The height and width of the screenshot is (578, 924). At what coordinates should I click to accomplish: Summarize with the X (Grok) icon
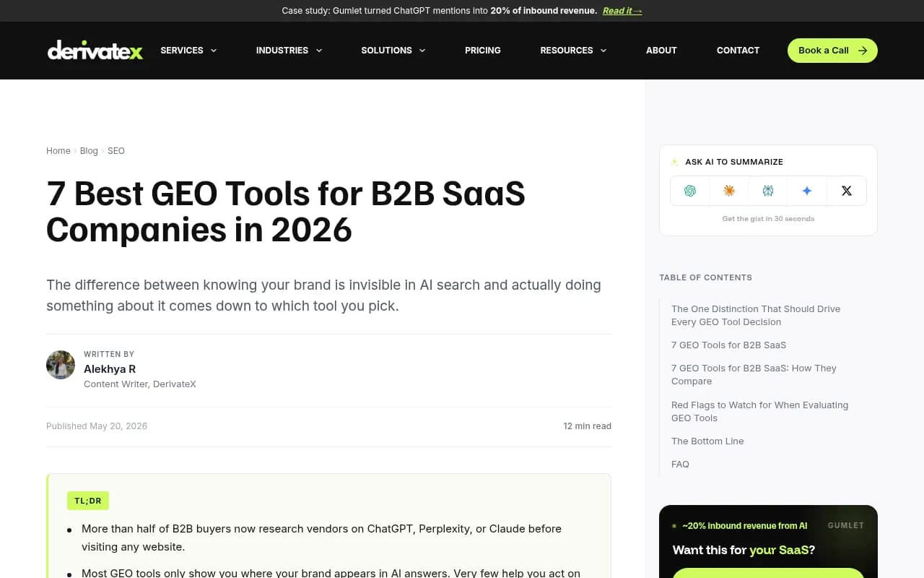pyautogui.click(x=847, y=191)
